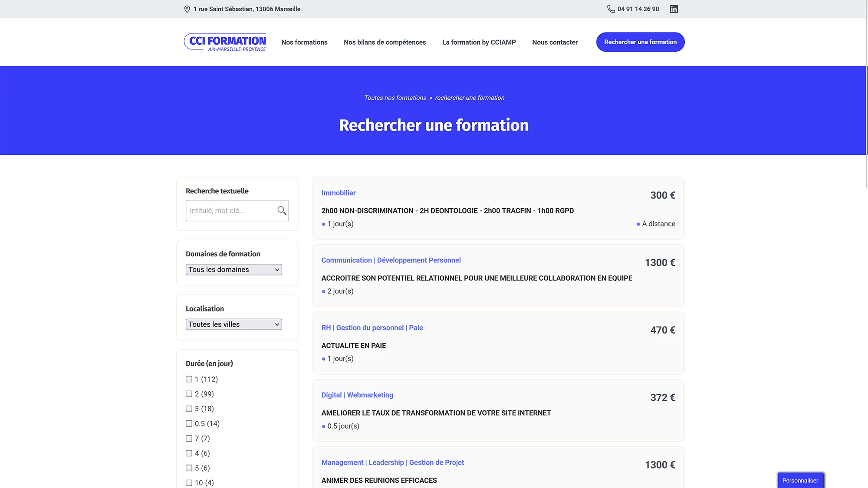
Task: Click the Intitulé, mot clé text field
Action: click(231, 210)
